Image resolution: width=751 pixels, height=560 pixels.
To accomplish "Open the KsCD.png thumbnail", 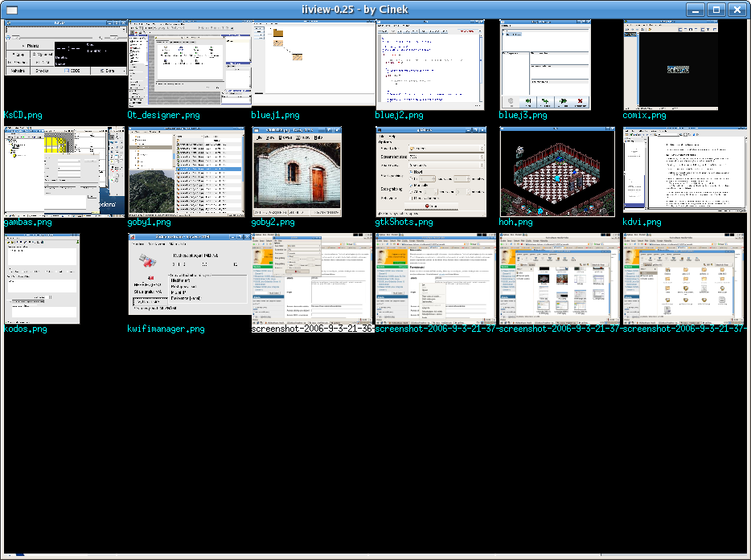I will 65,48.
